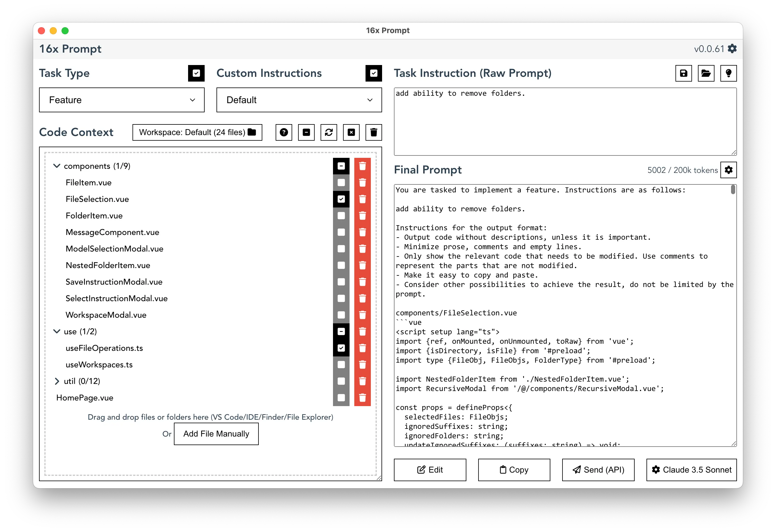Remove MessageComponent.vue using red trash icon
Screen dimensions: 776x532
tap(362, 232)
